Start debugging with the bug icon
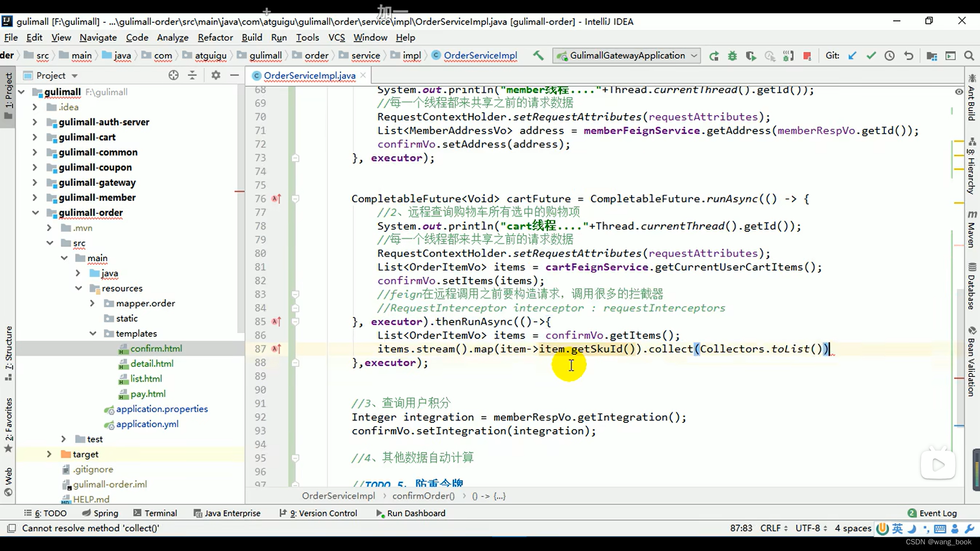Viewport: 980px width, 551px height. pos(732,56)
